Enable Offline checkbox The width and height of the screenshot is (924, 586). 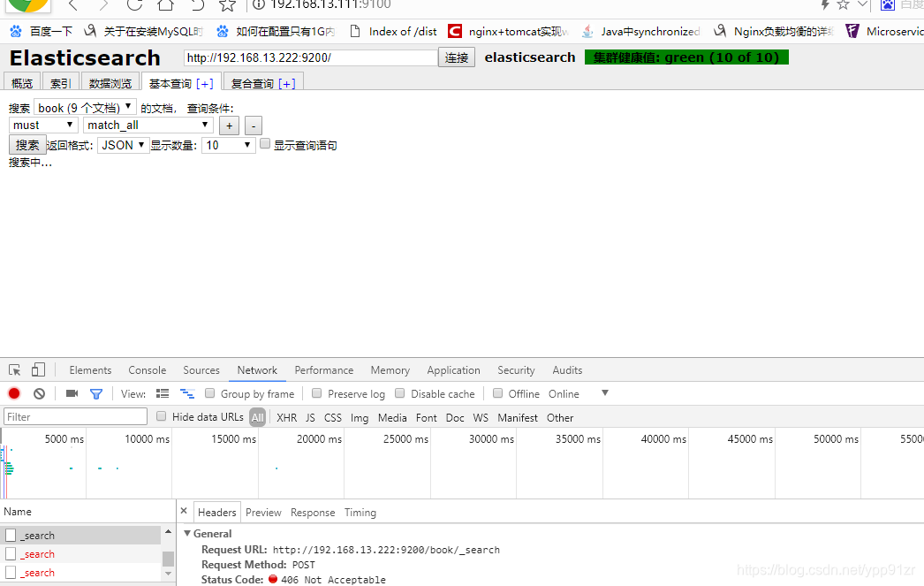[498, 392]
